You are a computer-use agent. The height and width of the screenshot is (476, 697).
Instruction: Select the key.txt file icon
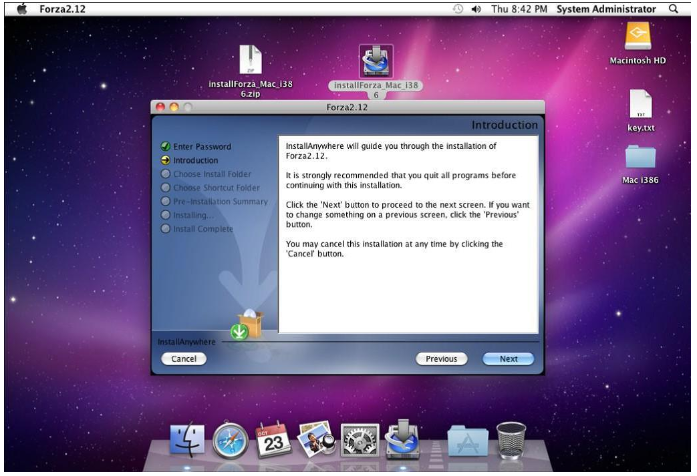641,104
